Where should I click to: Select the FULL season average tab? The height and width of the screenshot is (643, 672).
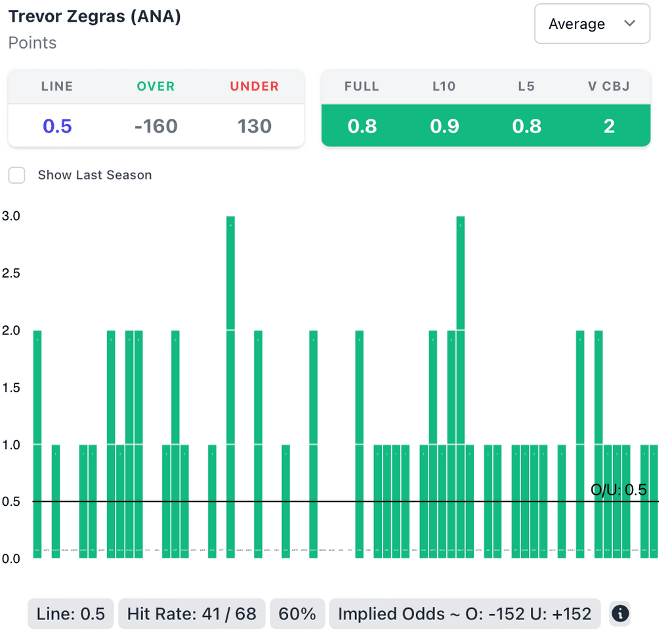pyautogui.click(x=362, y=86)
